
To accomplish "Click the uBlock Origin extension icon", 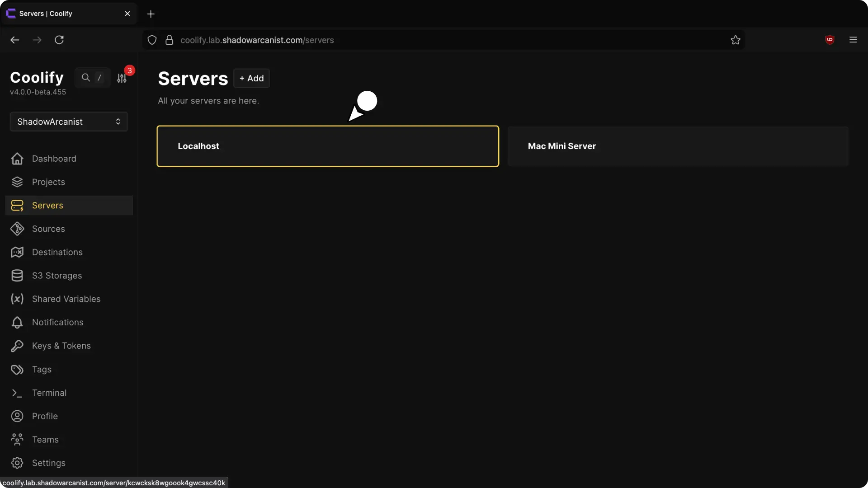I will [830, 40].
